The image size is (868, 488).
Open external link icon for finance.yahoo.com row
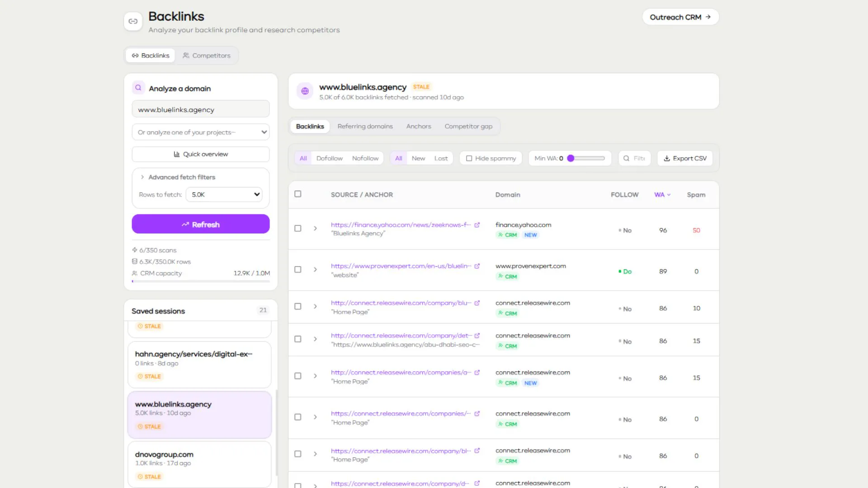tap(477, 225)
